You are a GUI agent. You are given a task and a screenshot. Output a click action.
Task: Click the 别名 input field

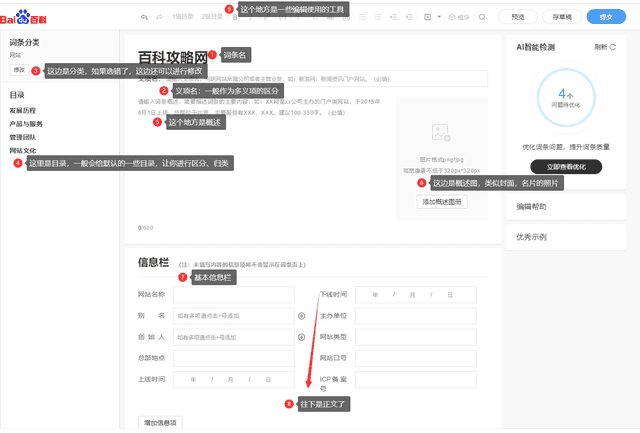coord(234,316)
